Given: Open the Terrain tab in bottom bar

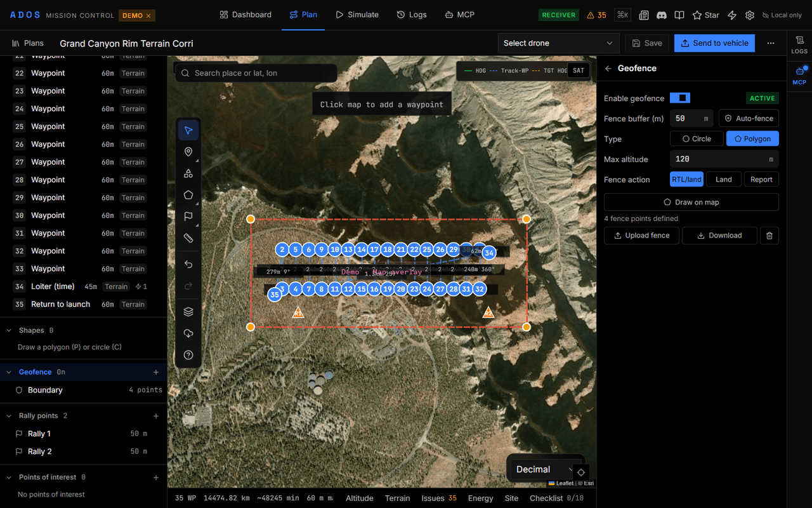Looking at the screenshot, I should pos(397,498).
